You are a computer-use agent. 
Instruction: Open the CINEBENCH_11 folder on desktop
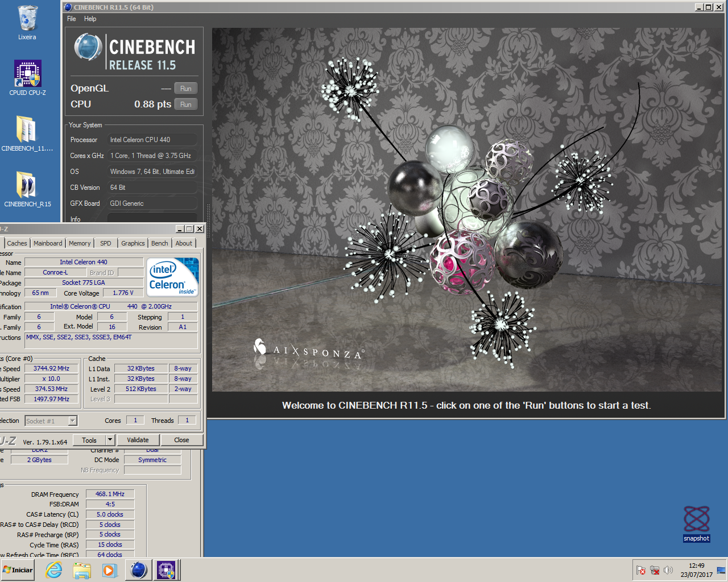[x=27, y=134]
